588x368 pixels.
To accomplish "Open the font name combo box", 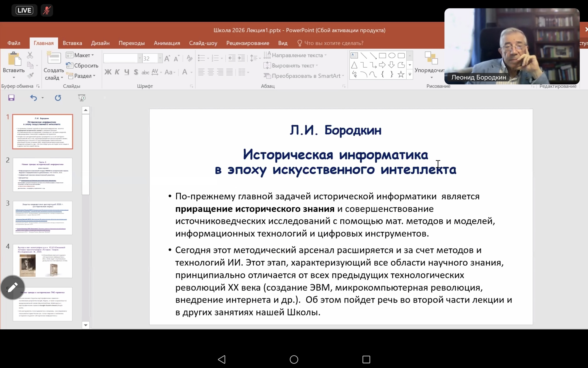I will coord(122,58).
